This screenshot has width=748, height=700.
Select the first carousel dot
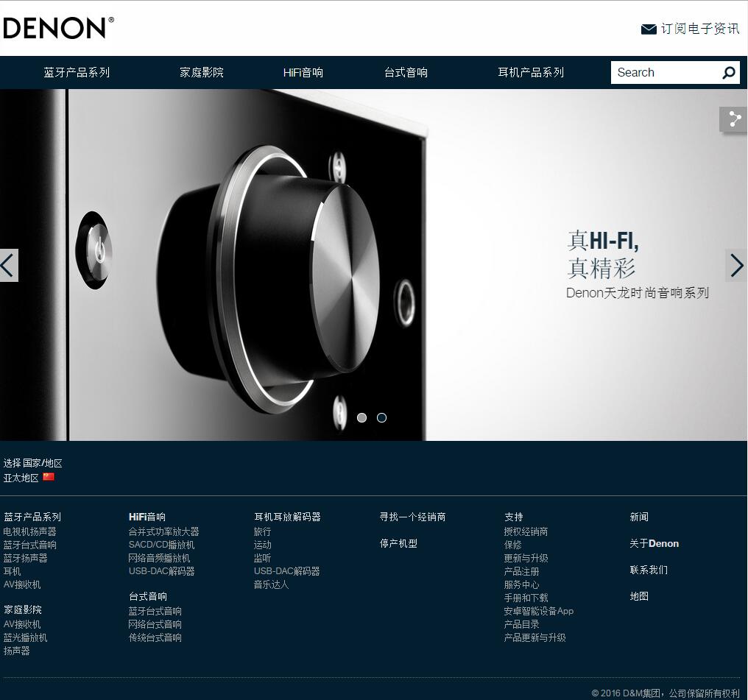coord(362,417)
